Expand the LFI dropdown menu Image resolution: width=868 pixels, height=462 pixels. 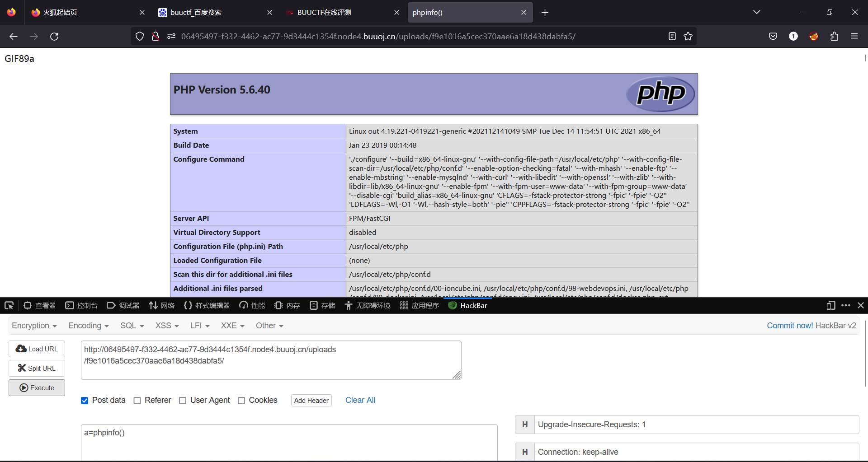(x=199, y=326)
